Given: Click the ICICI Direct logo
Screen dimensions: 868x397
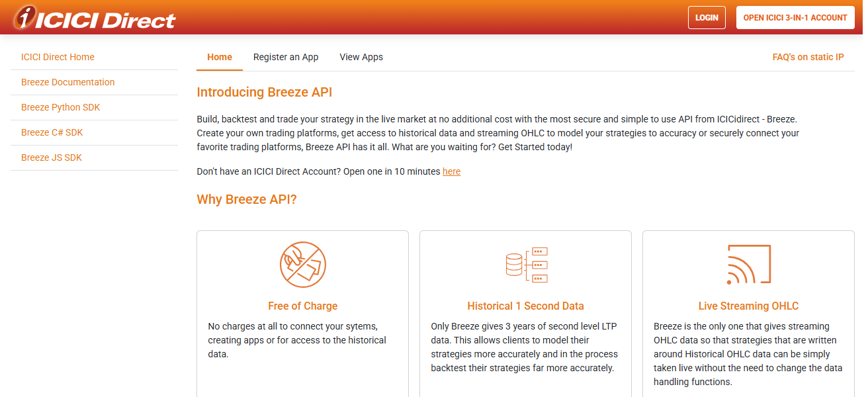Looking at the screenshot, I should click(94, 19).
